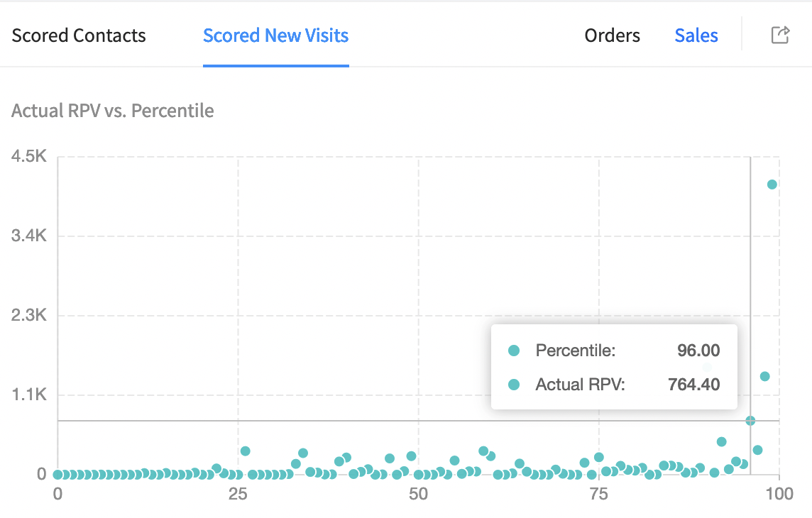Click the export share icon
Image resolution: width=812 pixels, height=518 pixels.
pos(780,35)
